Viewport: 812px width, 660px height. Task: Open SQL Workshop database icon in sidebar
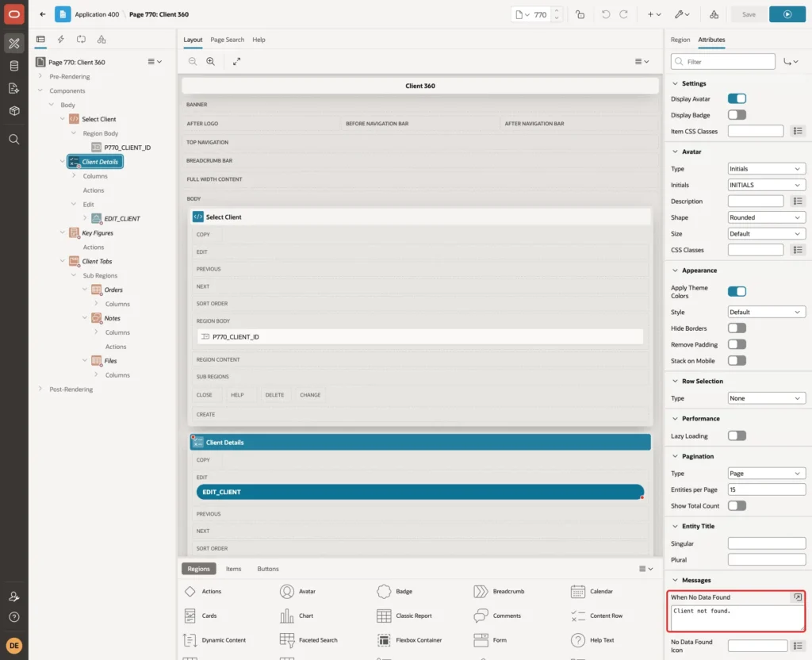14,66
